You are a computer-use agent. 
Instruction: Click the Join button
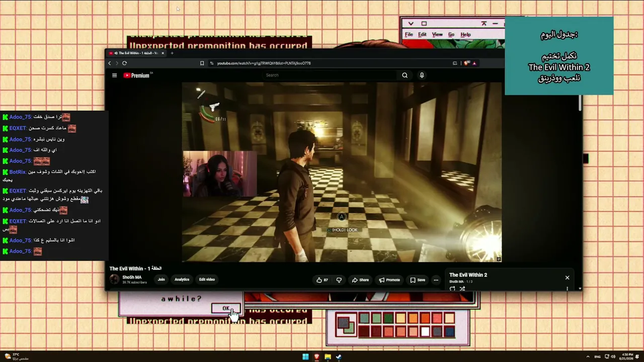tap(161, 280)
